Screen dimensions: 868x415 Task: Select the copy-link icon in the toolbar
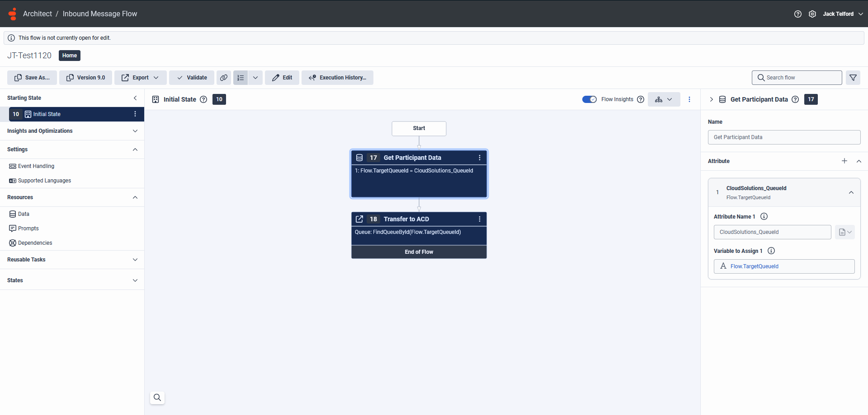224,77
